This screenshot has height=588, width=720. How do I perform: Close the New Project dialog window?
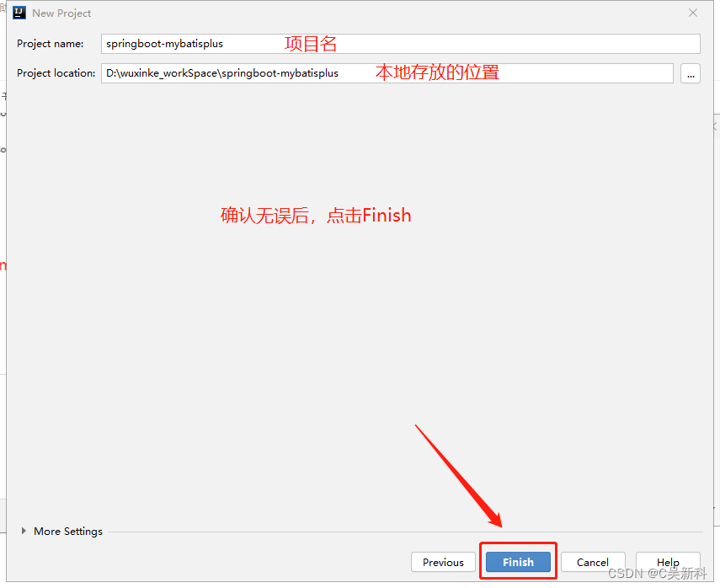(693, 13)
